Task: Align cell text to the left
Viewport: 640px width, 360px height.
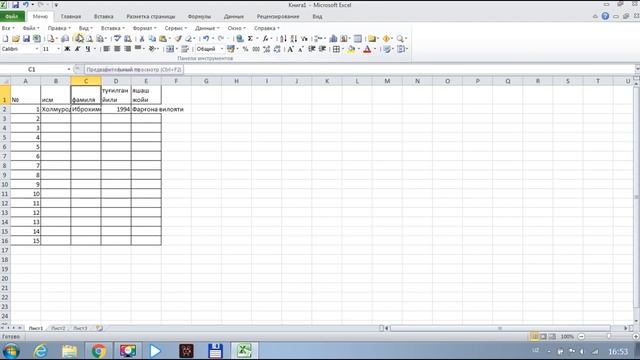Action: (107, 49)
